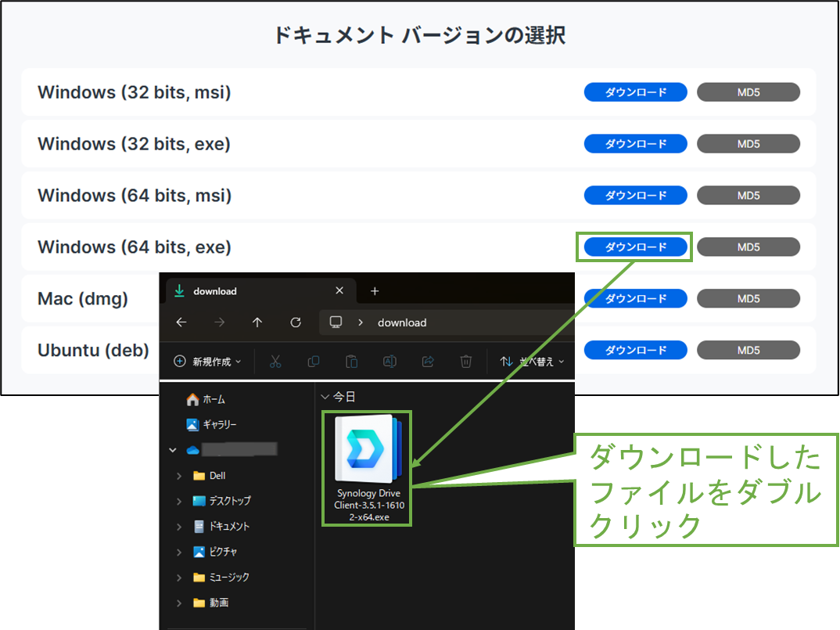
Task: Expand the ピクチャ folder node
Action: click(179, 552)
